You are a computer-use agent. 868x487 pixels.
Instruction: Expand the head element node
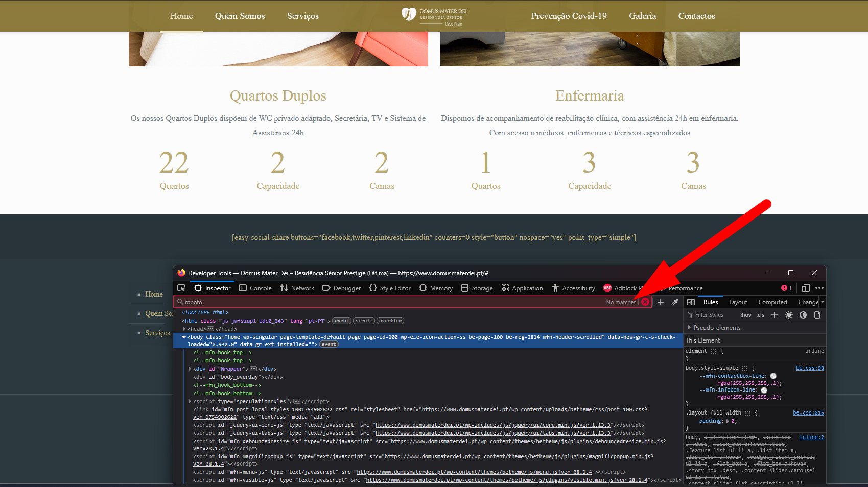[x=184, y=329]
